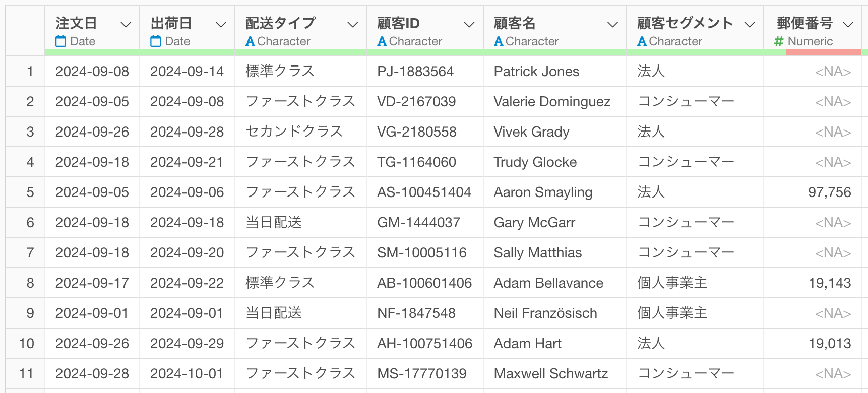Open the 出荷日 column dropdown arrow
Viewport: 868px width, 393px height.
(221, 24)
